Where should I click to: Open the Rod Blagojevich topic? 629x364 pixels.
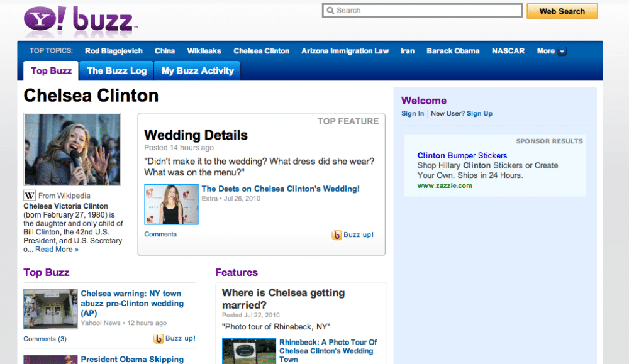click(114, 52)
